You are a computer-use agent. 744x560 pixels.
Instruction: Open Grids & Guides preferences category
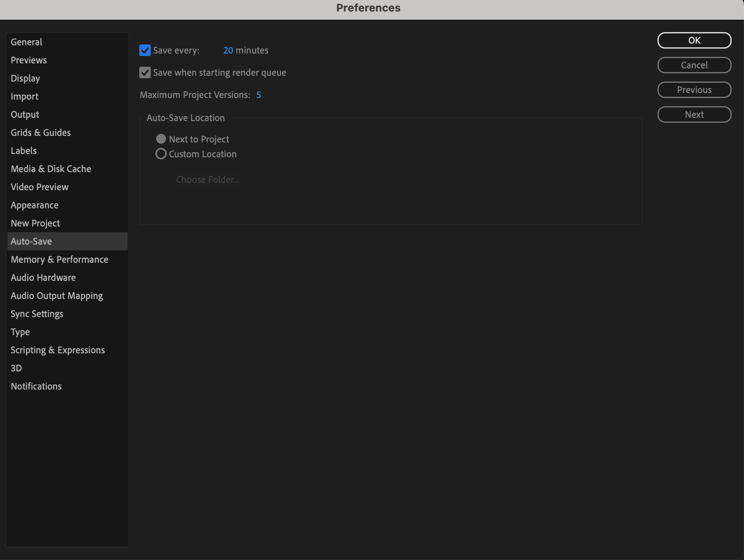coord(68,133)
